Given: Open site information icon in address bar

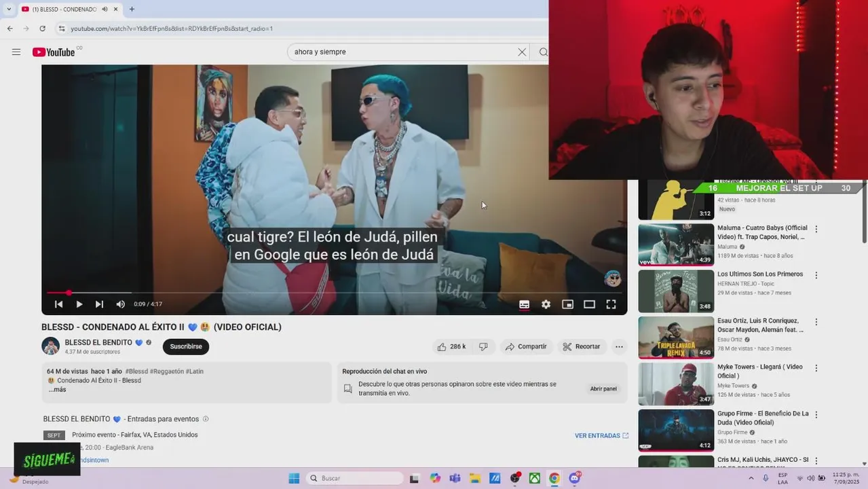Looking at the screenshot, I should (62, 29).
